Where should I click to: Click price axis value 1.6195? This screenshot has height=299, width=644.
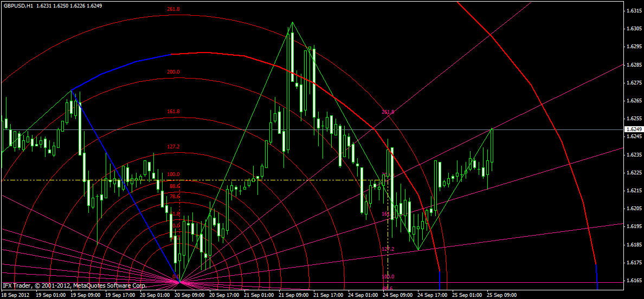pyautogui.click(x=634, y=226)
